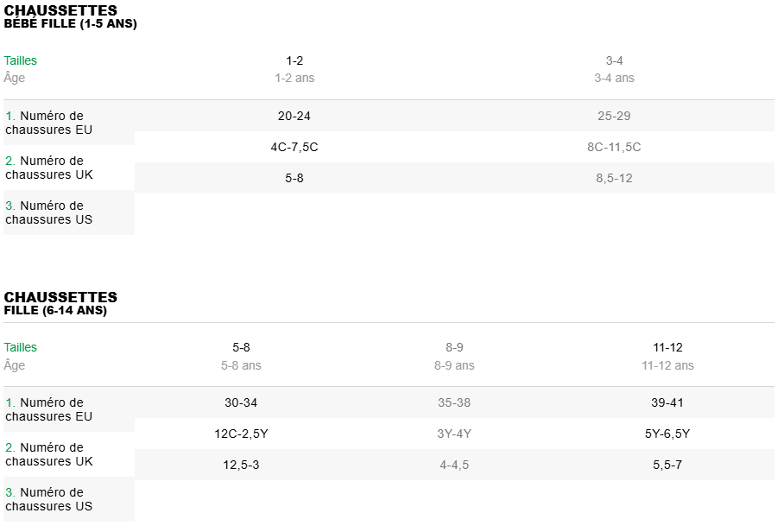The height and width of the screenshot is (532, 784).
Task: Click the 39-41 shoe size cell
Action: click(x=667, y=402)
